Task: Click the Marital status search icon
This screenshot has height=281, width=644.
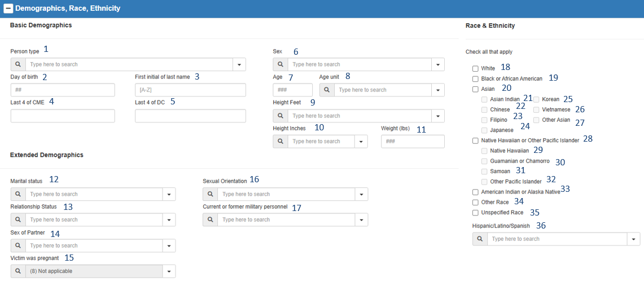Action: click(x=17, y=194)
